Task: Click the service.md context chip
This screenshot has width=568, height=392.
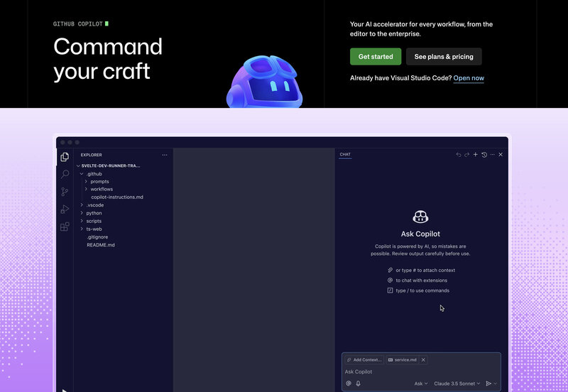Action: (x=402, y=360)
